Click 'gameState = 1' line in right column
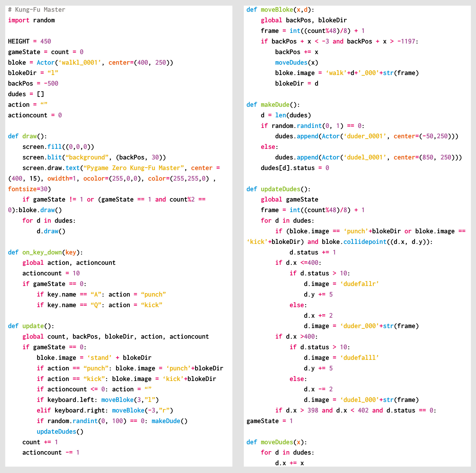This screenshot has height=473, width=476. point(269,421)
